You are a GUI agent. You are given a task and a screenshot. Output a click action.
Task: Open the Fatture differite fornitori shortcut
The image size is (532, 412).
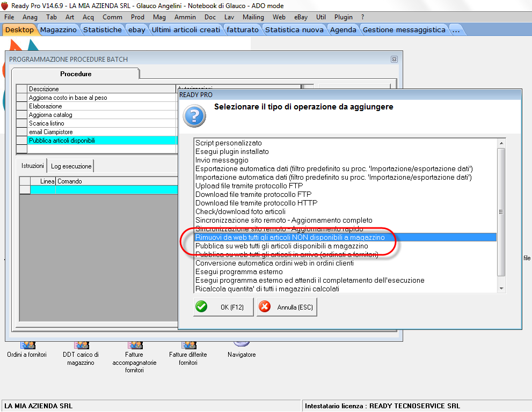click(x=188, y=354)
